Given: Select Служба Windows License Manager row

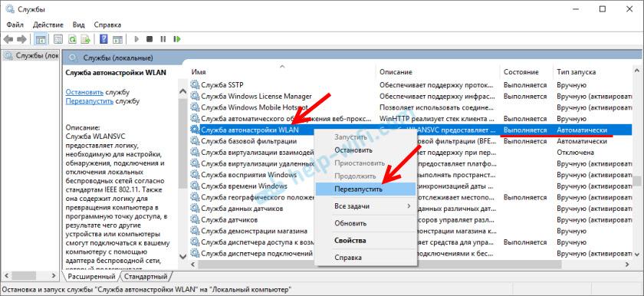Looking at the screenshot, I should click(411, 96).
